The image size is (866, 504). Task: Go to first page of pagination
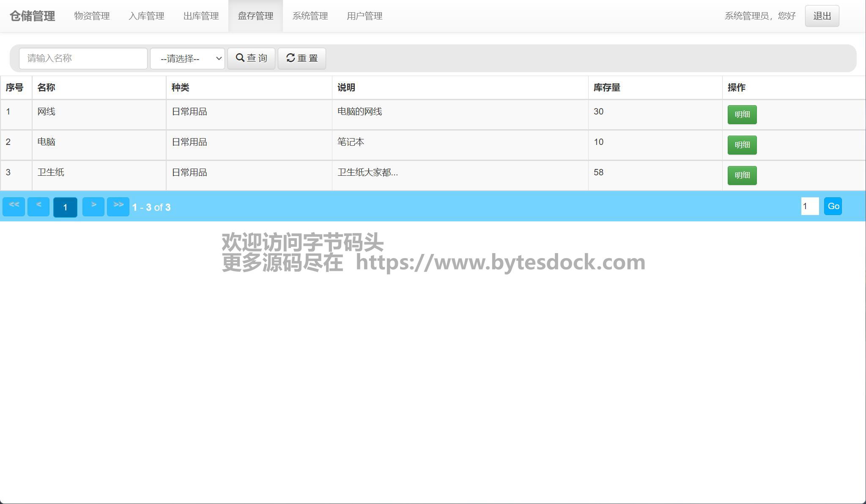(x=14, y=207)
